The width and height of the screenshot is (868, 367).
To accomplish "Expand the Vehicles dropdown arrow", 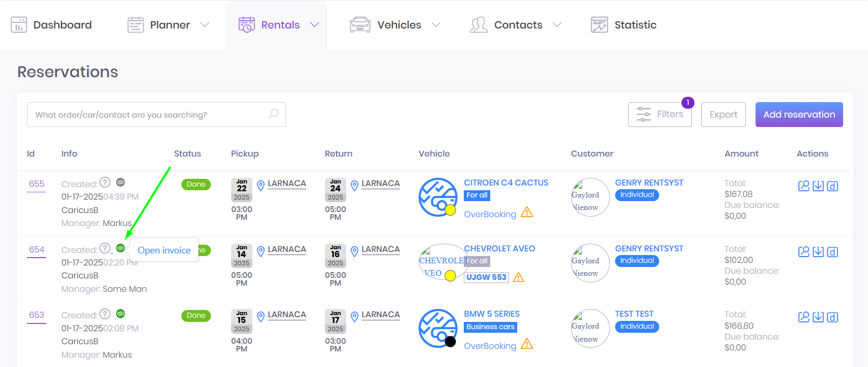I will tap(436, 25).
